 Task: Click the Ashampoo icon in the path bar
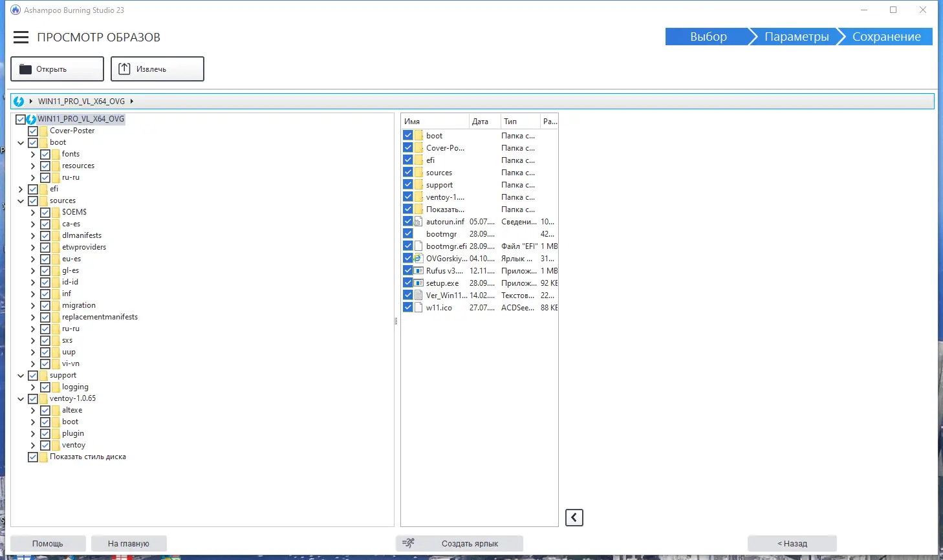coord(19,102)
